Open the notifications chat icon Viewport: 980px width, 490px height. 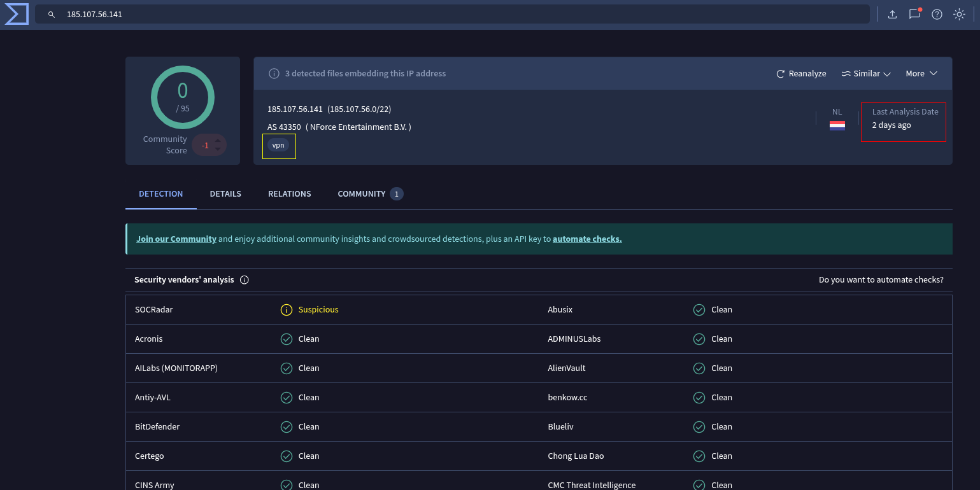pos(914,14)
